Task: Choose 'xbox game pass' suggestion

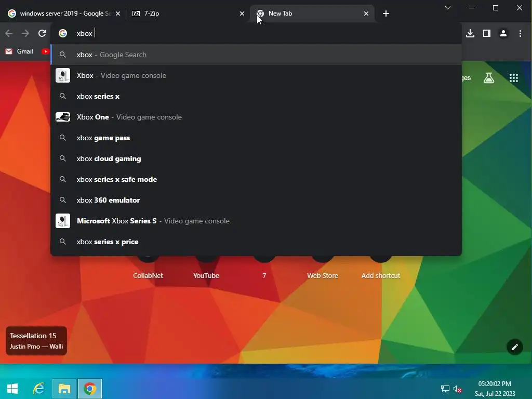Action: pyautogui.click(x=256, y=138)
